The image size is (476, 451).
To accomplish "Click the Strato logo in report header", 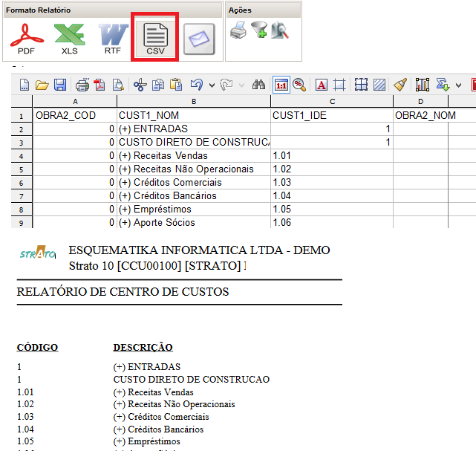I will (38, 253).
